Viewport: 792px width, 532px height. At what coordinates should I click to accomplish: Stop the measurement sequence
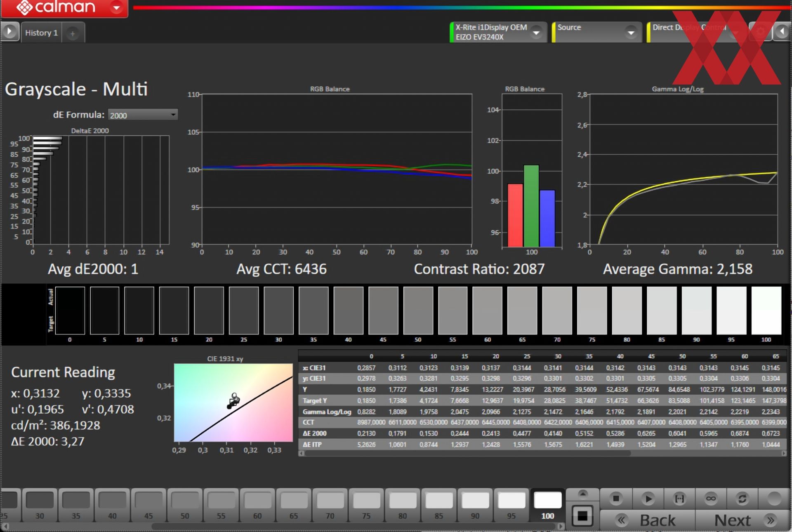(615, 499)
